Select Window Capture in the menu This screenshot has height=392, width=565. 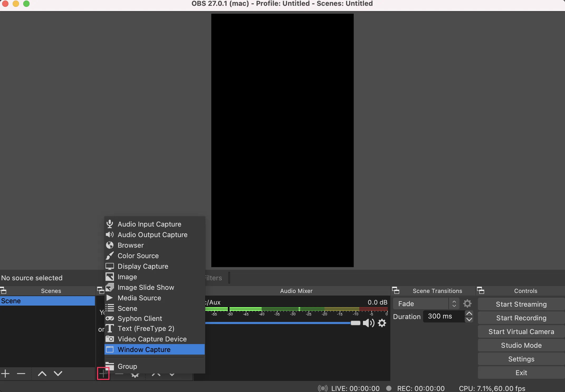[155, 350]
